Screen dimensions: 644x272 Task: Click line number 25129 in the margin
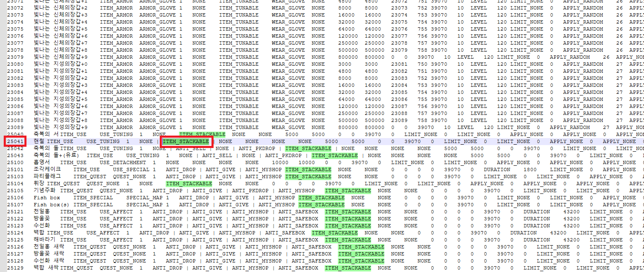click(16, 268)
